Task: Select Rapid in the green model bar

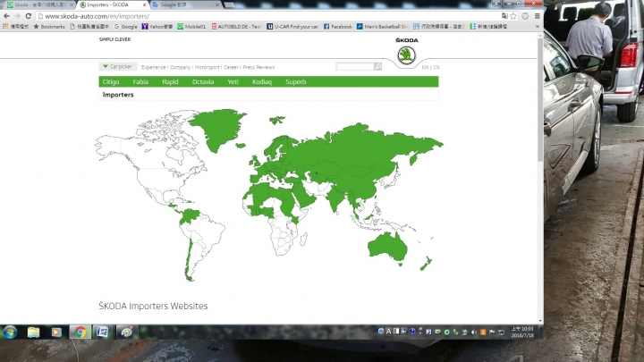Action: (170, 81)
